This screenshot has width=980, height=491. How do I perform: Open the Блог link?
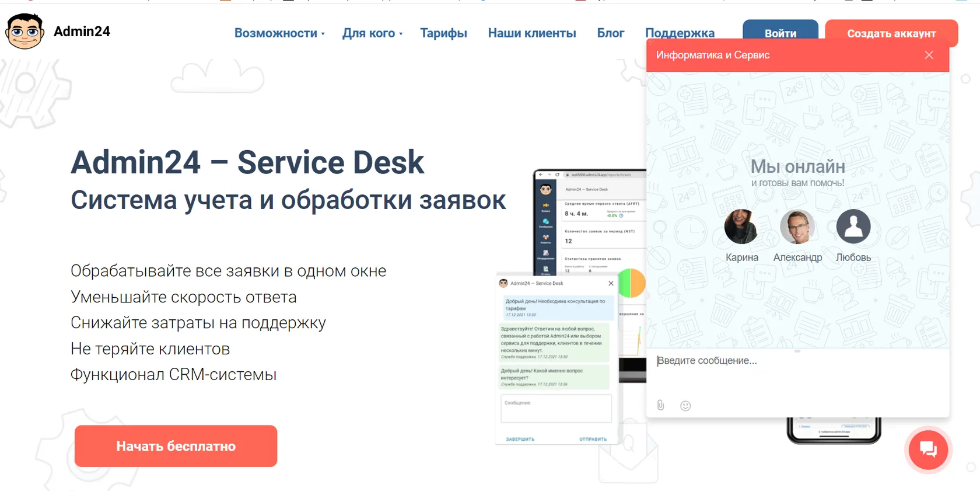[611, 33]
